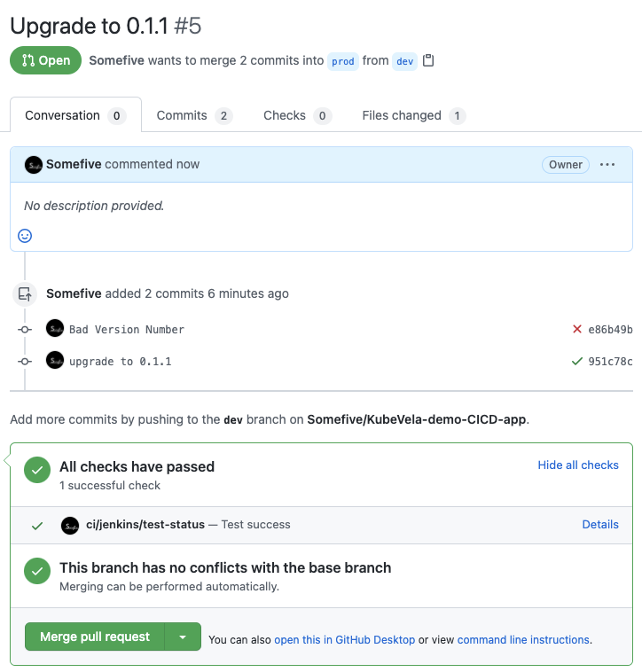Viewport: 642px width, 672px height.
Task: Click Somefive author name in PR header
Action: tap(116, 60)
